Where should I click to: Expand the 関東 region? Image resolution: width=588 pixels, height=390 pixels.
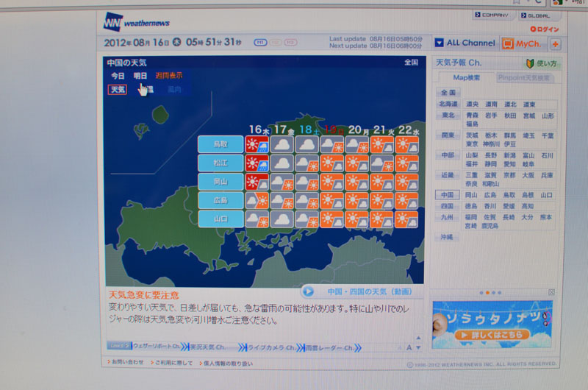447,135
